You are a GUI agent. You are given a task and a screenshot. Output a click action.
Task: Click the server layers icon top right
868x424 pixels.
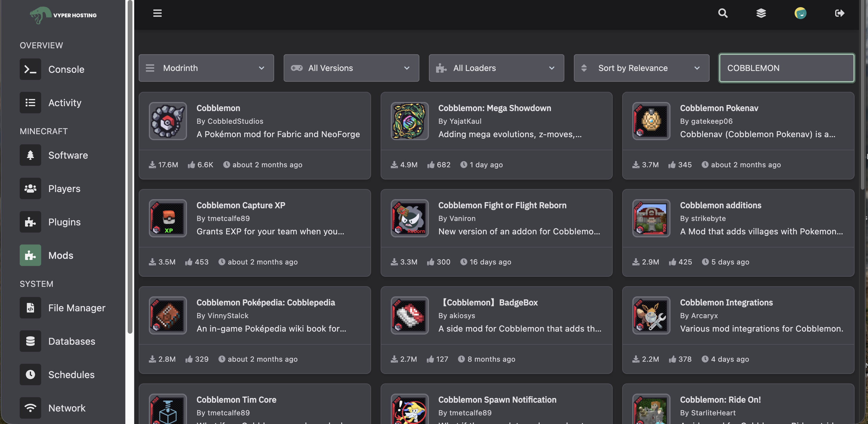click(761, 13)
